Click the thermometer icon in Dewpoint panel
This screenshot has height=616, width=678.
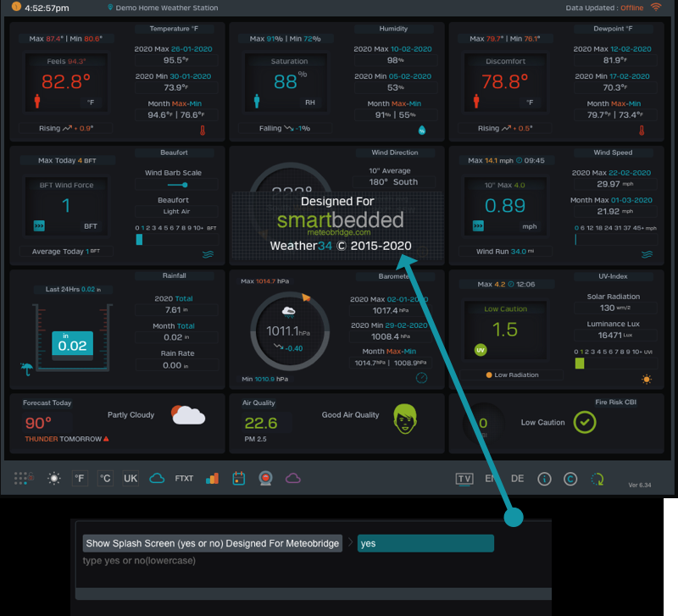[642, 130]
